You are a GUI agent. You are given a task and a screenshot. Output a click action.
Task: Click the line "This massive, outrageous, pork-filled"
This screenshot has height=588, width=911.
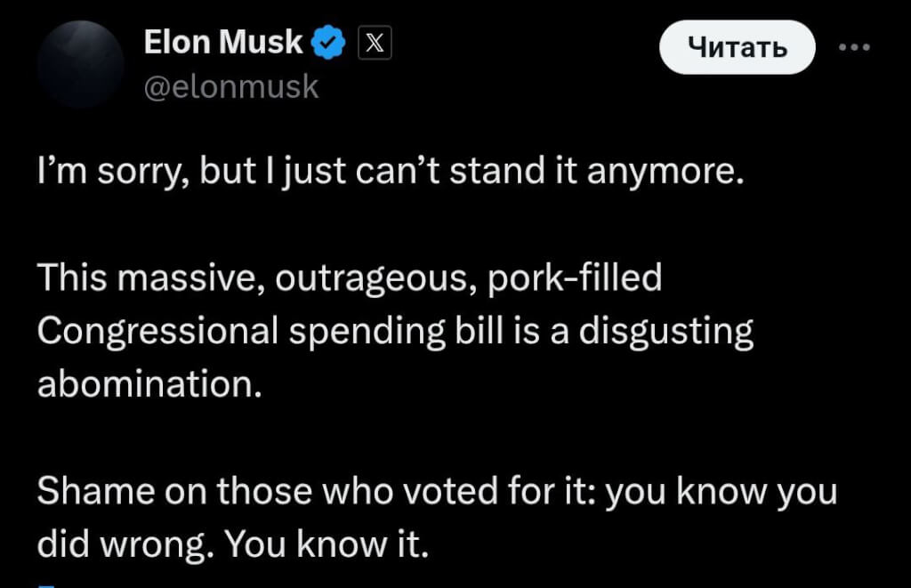pyautogui.click(x=350, y=279)
